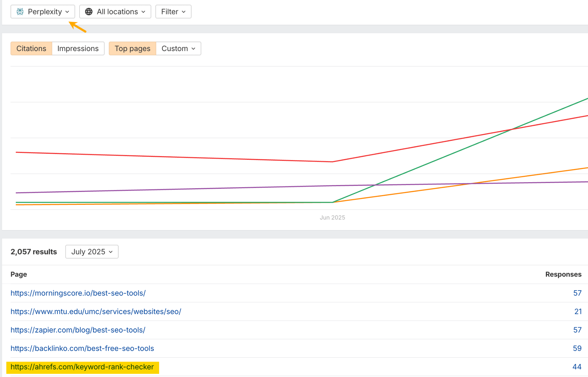Select the Citations view
The width and height of the screenshot is (588, 377).
[x=31, y=48]
